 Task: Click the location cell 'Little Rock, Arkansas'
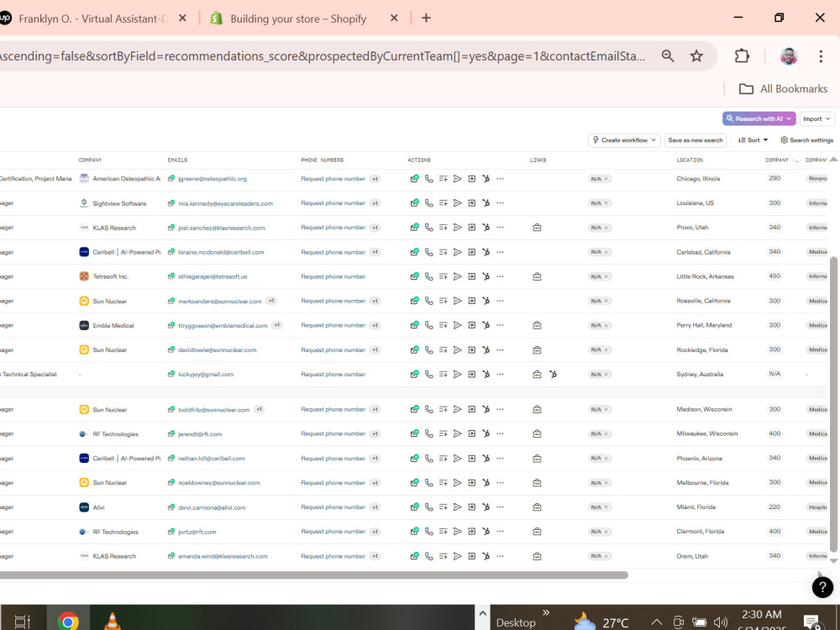[705, 277]
